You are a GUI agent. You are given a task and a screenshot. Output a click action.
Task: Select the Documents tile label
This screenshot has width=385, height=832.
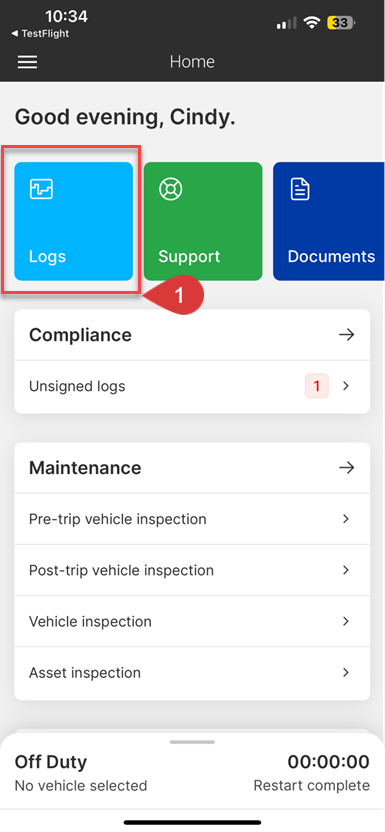pos(331,256)
